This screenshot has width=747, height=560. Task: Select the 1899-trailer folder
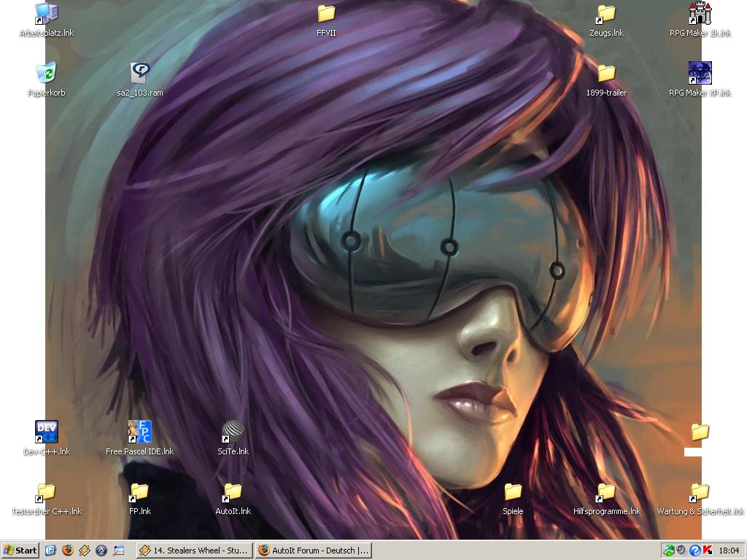pos(606,73)
